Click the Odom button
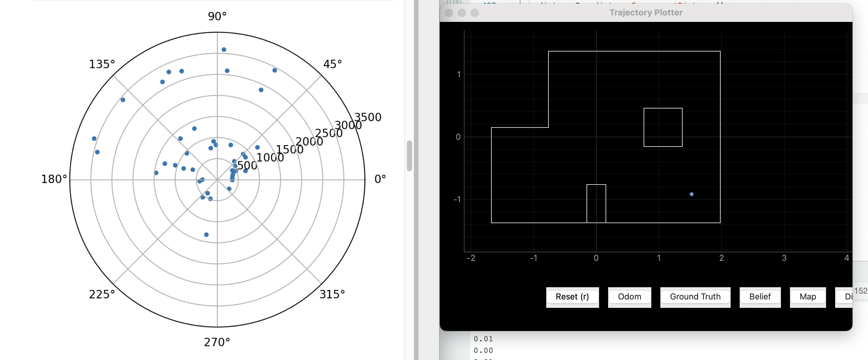This screenshot has width=868, height=360. [x=629, y=297]
